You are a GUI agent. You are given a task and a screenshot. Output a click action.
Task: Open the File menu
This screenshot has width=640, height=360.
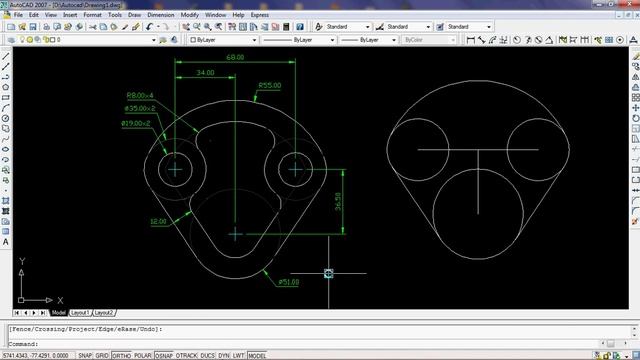[x=18, y=15]
